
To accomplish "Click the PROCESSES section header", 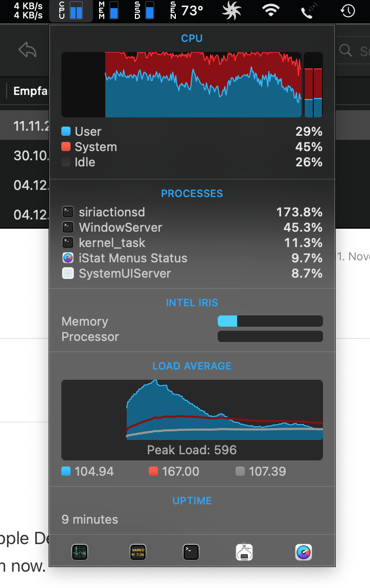I will coord(192,193).
